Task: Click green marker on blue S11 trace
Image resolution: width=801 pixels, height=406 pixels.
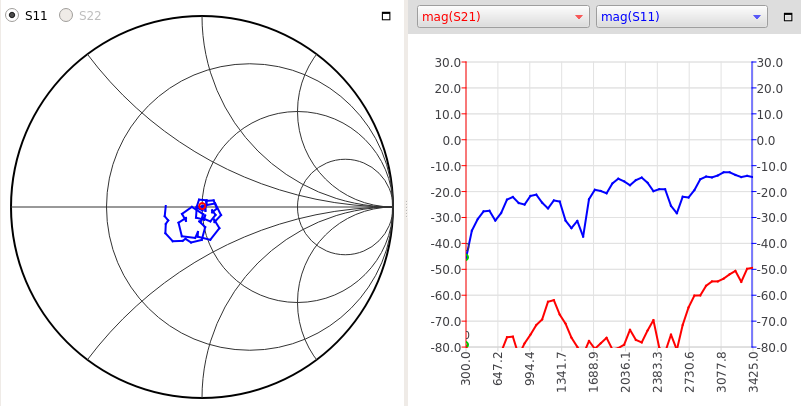Action: click(x=466, y=257)
